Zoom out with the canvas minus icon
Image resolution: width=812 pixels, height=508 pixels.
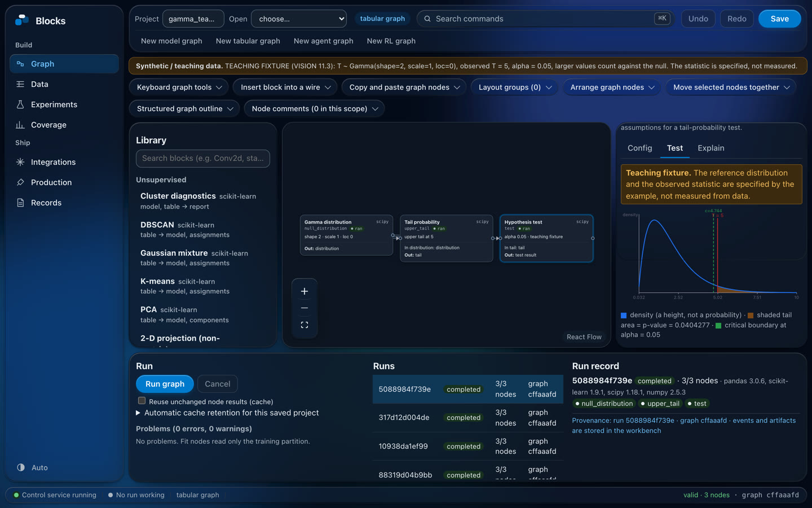coord(304,308)
